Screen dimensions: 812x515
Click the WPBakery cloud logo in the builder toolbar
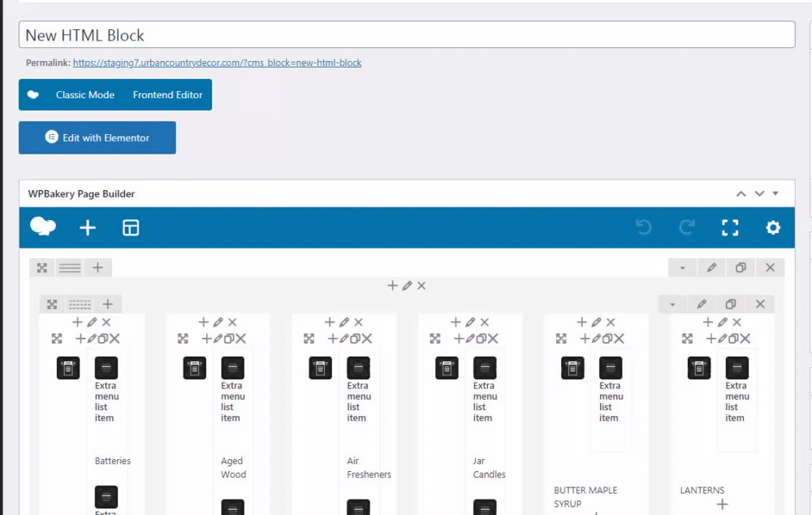click(x=43, y=227)
